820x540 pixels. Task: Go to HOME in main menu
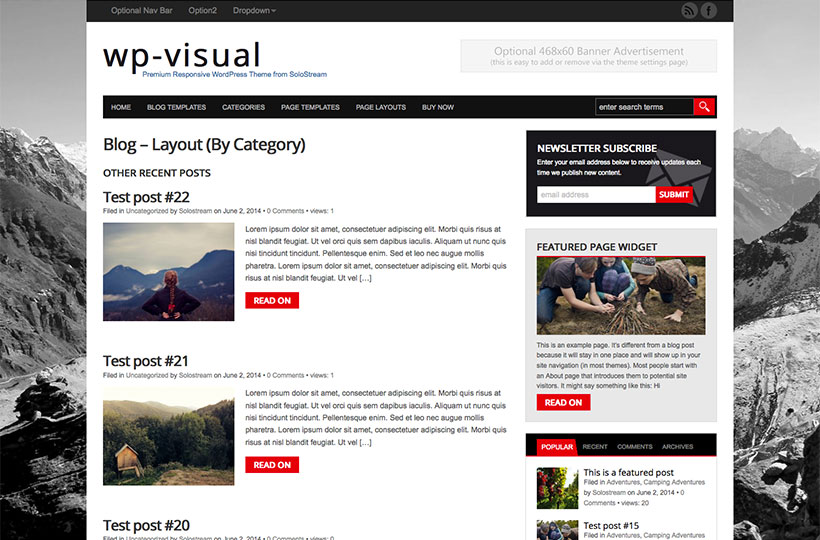121,107
